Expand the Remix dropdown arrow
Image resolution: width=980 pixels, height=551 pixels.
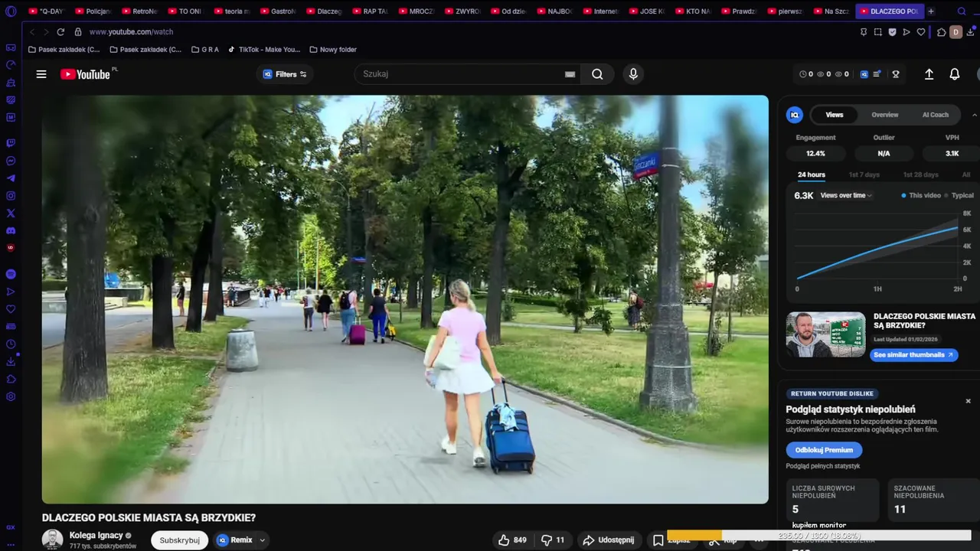click(262, 540)
